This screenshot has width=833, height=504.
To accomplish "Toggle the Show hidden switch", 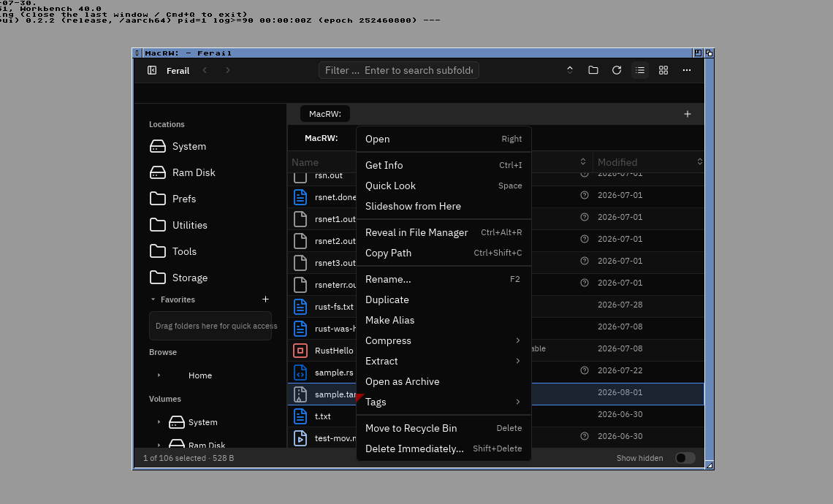I will coord(685,458).
